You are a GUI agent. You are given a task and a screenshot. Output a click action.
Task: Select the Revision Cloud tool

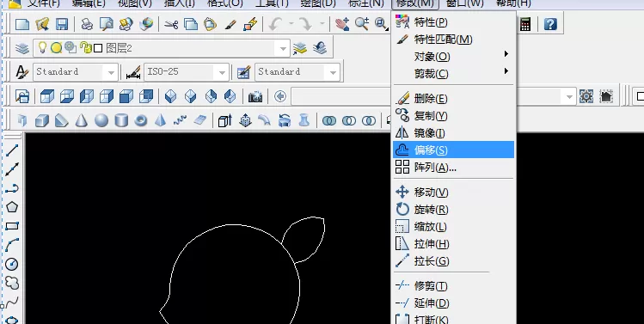[x=12, y=283]
